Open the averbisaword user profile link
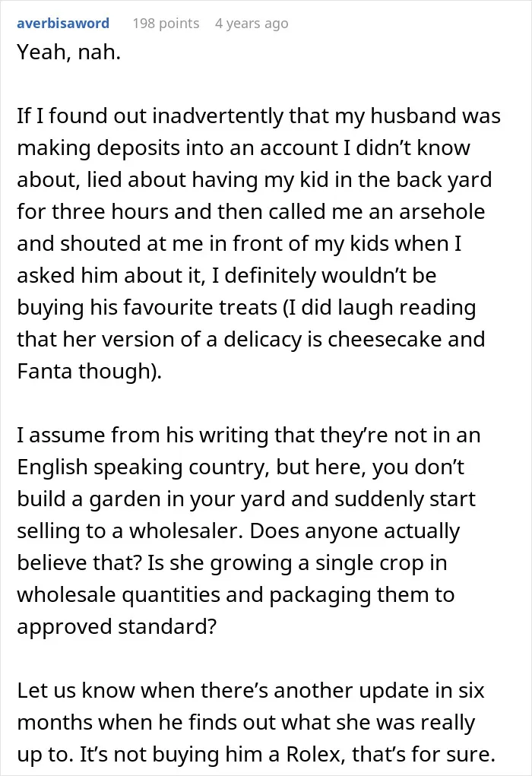Image resolution: width=532 pixels, height=776 pixels. coord(63,24)
